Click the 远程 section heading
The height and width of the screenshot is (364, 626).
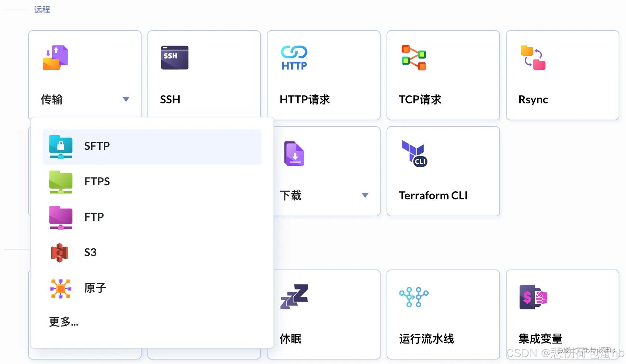tap(42, 10)
